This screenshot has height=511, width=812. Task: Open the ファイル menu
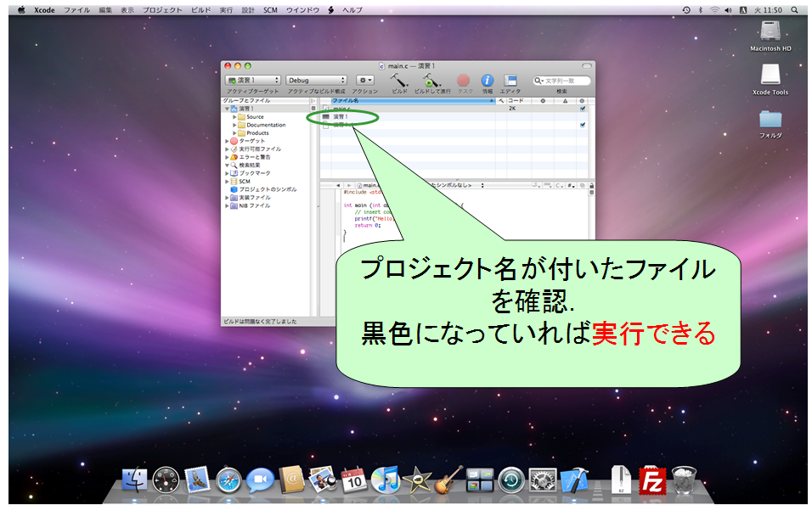point(76,10)
